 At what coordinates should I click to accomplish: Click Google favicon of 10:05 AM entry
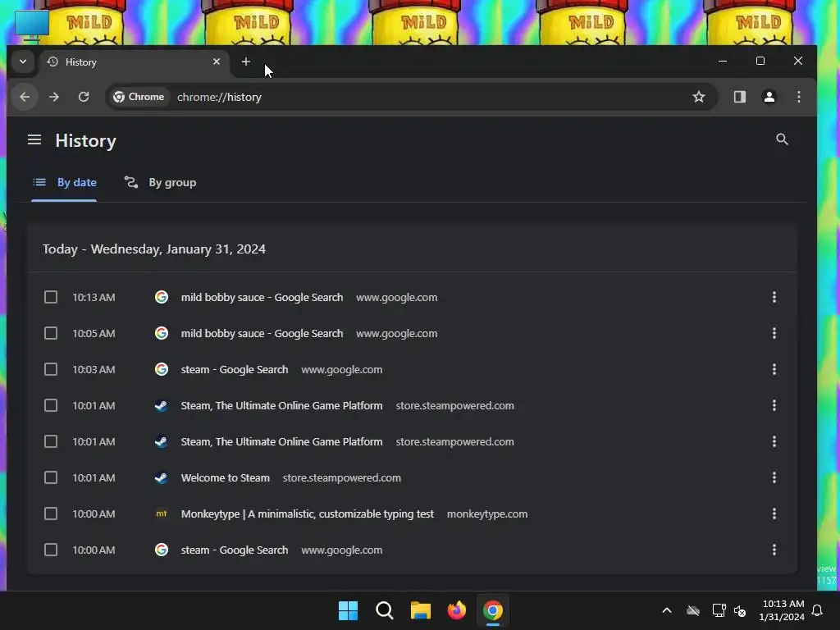click(162, 333)
